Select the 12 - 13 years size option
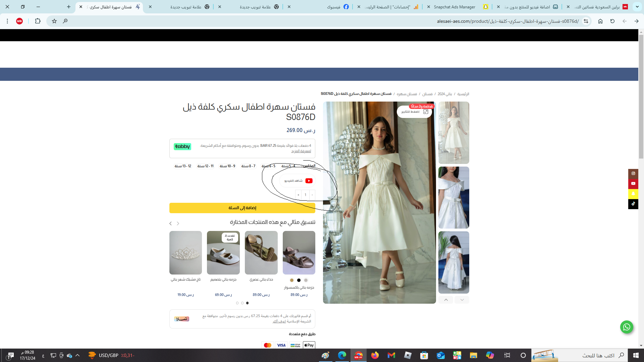The height and width of the screenshot is (362, 644). [x=183, y=166]
